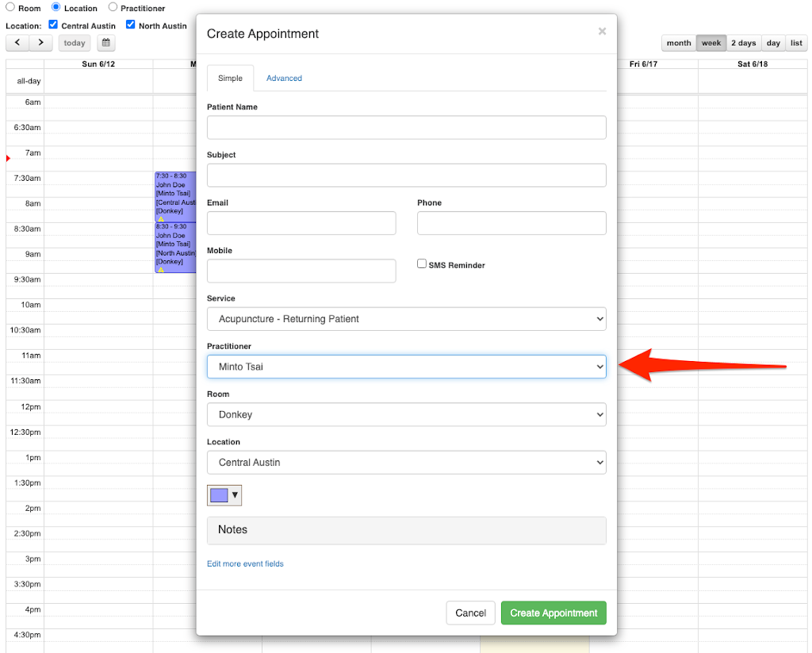
Task: Uncheck the Central Austin location
Action: tap(54, 25)
